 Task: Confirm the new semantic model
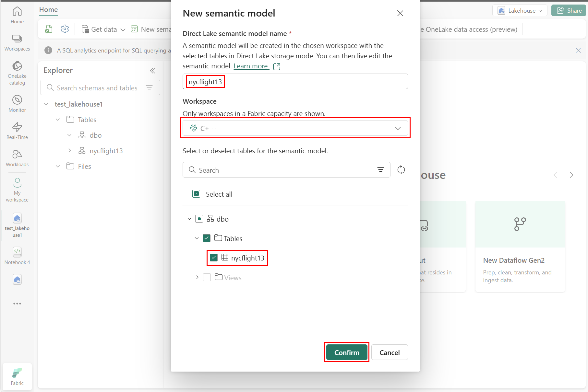[347, 352]
